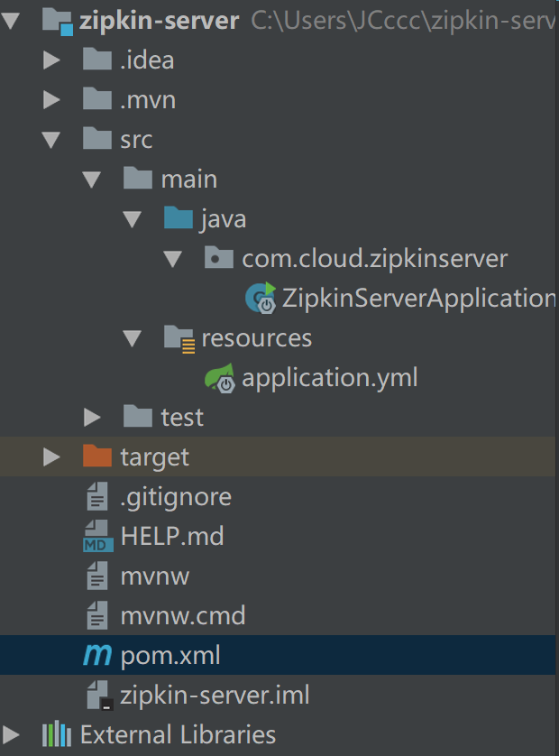Select the pom.xml file name
This screenshot has width=559, height=756.
tap(170, 656)
